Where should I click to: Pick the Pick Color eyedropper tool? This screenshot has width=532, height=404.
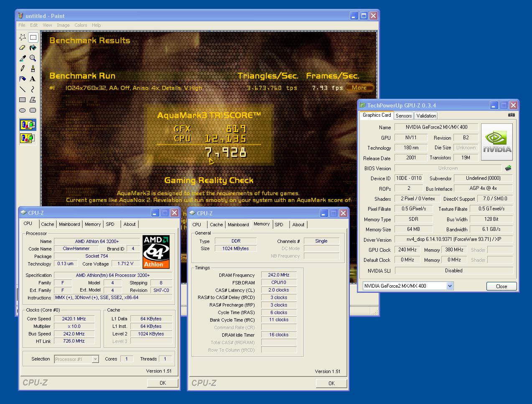pos(23,58)
